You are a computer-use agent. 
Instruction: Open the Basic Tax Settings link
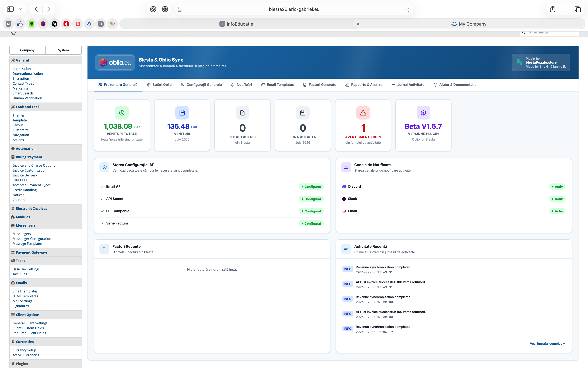pyautogui.click(x=26, y=269)
